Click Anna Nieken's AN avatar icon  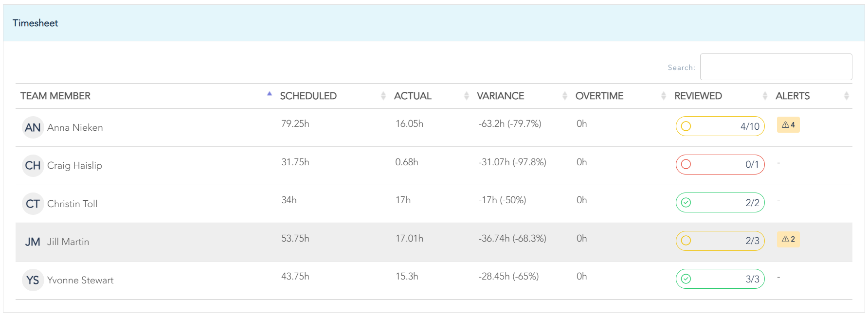pyautogui.click(x=33, y=127)
